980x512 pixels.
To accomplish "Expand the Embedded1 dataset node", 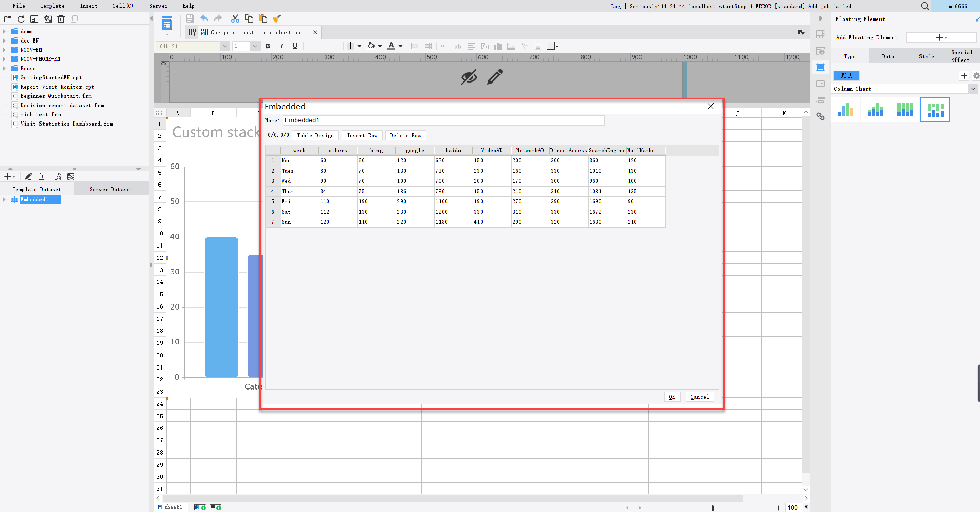I will tap(4, 199).
